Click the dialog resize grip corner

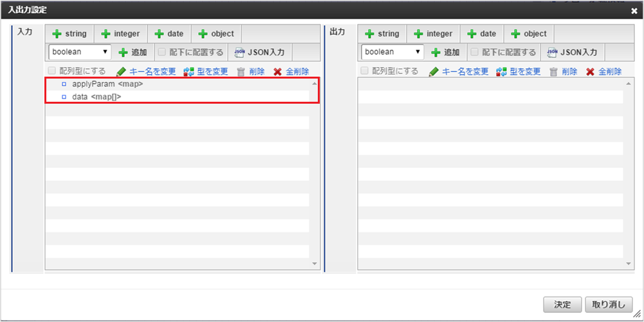click(x=637, y=314)
